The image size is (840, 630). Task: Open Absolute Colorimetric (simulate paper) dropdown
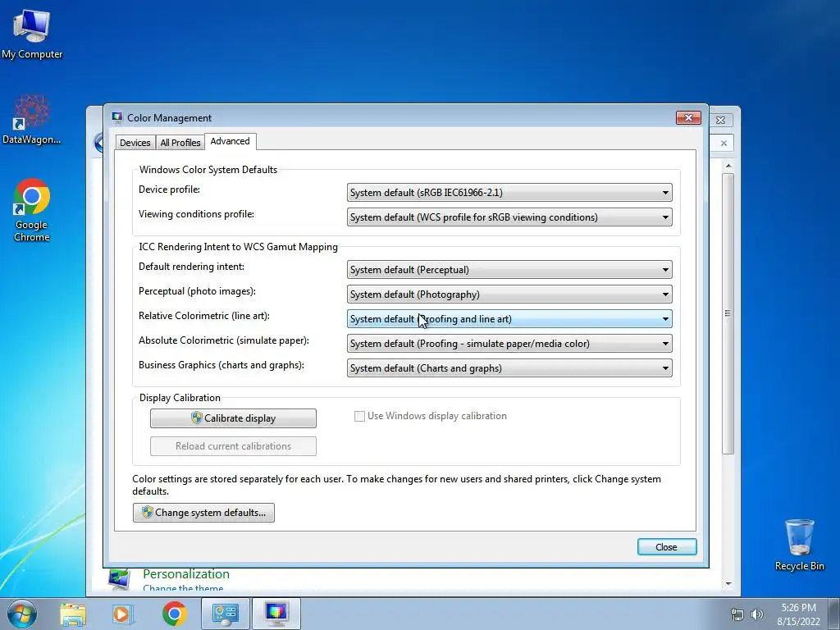(x=509, y=344)
